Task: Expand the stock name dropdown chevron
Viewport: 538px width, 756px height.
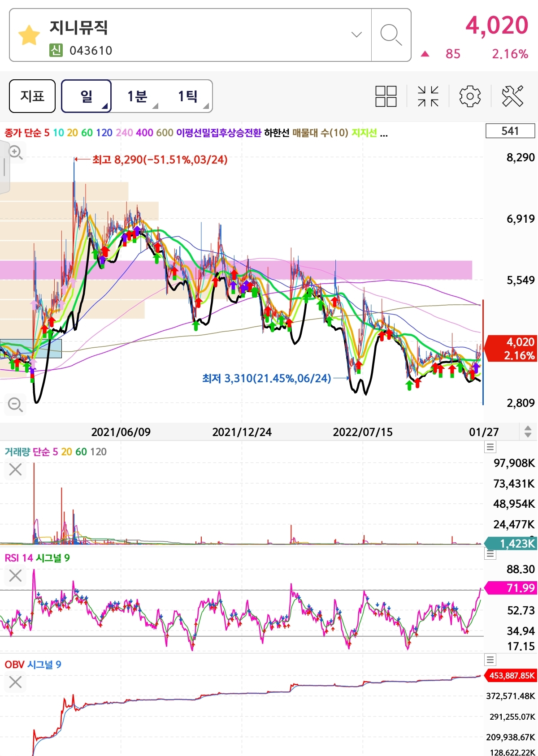Action: [x=356, y=35]
